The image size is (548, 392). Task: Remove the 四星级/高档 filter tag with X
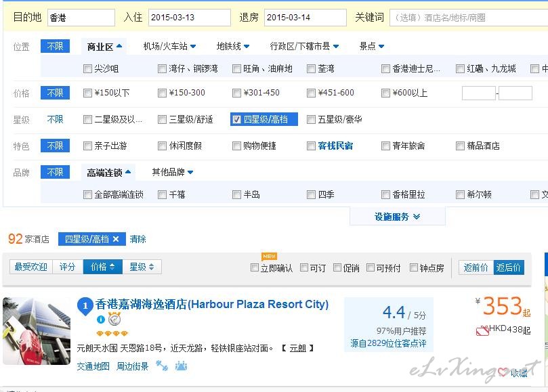point(116,239)
